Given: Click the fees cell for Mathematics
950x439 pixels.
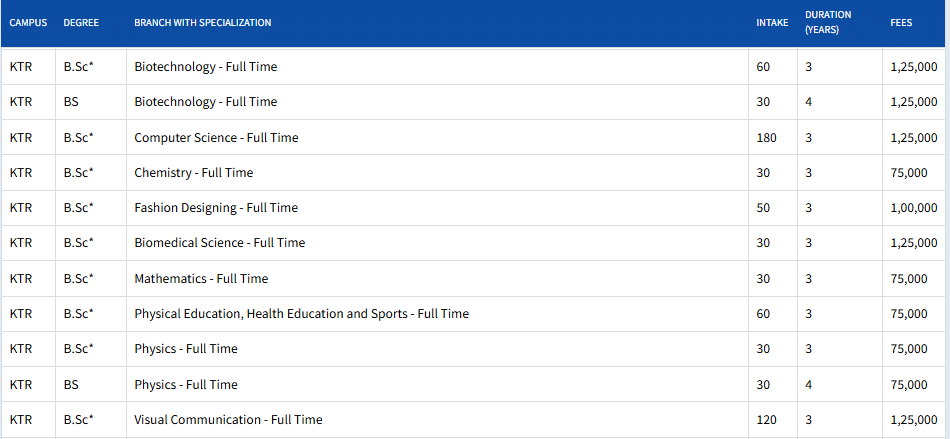Looking at the screenshot, I should (908, 278).
